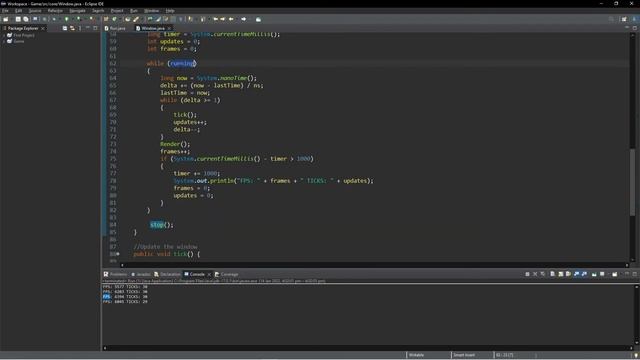Open the Javadoc tab
Image resolution: width=640 pixels, height=360 pixels.
(141, 274)
